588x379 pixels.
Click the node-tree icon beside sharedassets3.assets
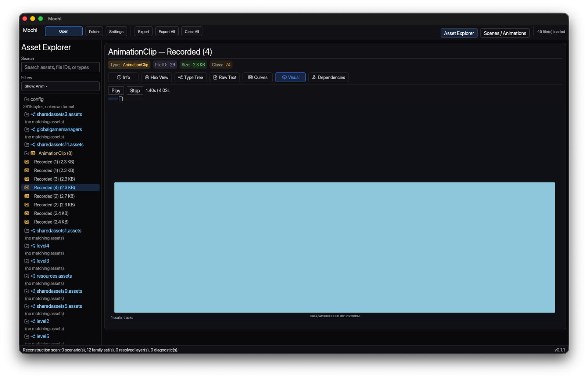pos(33,114)
